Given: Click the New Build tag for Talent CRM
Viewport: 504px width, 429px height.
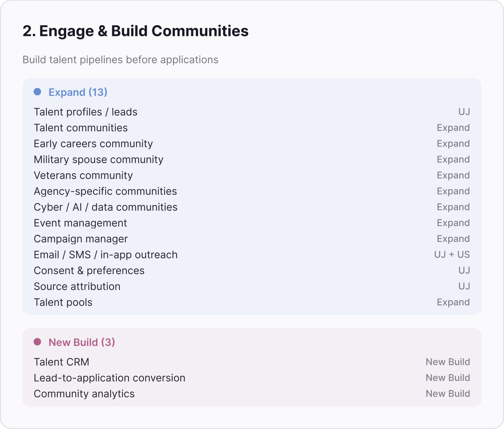Looking at the screenshot, I should click(x=448, y=362).
